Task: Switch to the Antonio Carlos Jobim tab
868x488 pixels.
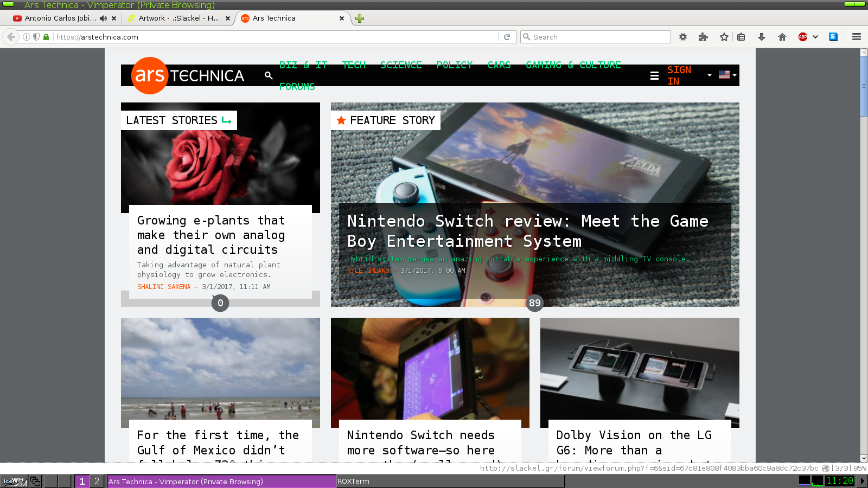Action: (60, 18)
